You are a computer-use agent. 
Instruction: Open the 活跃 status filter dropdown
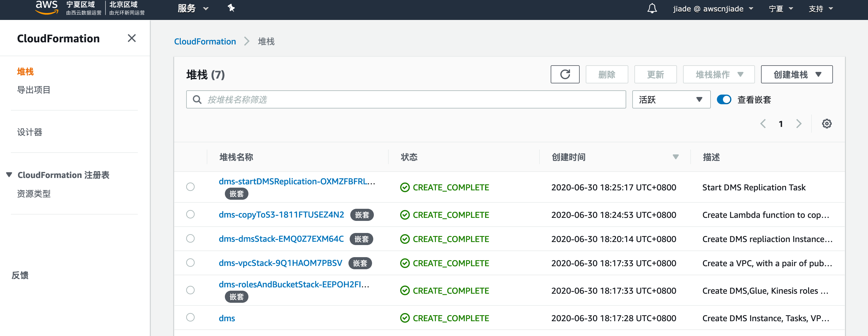click(x=671, y=99)
